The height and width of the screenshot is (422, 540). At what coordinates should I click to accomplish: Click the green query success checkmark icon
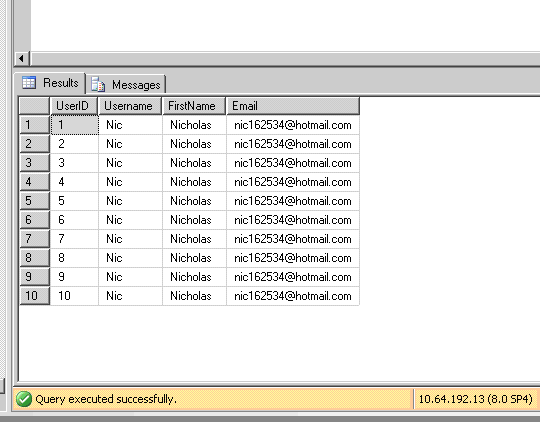24,399
